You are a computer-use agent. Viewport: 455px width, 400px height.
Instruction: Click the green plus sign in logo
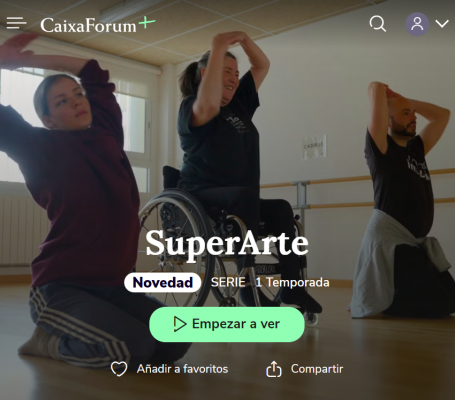point(147,22)
